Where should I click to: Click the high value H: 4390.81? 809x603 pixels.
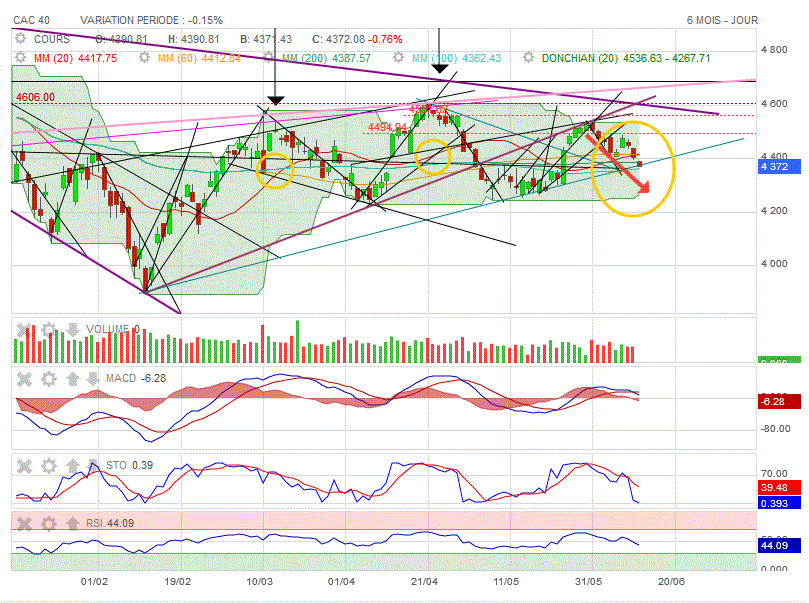point(193,39)
